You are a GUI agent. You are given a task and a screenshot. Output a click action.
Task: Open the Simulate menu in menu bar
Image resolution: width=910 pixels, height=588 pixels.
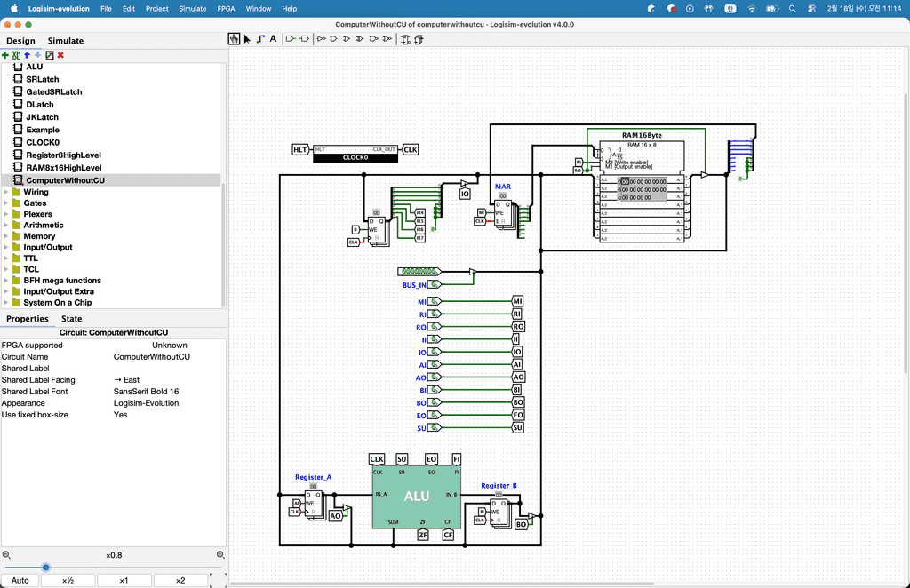[192, 8]
